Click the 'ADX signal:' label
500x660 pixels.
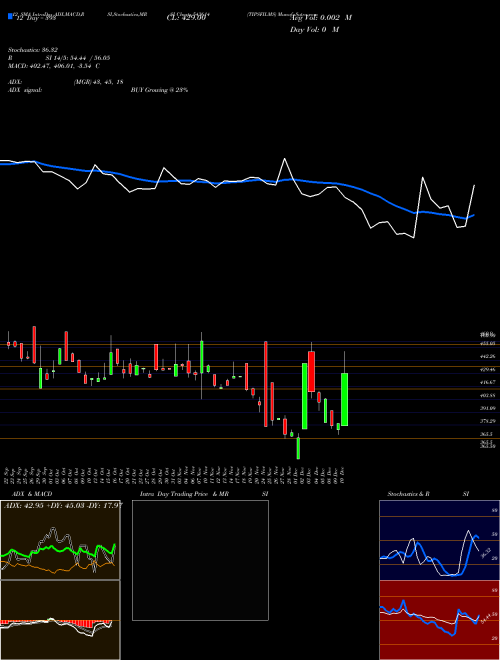click(25, 90)
